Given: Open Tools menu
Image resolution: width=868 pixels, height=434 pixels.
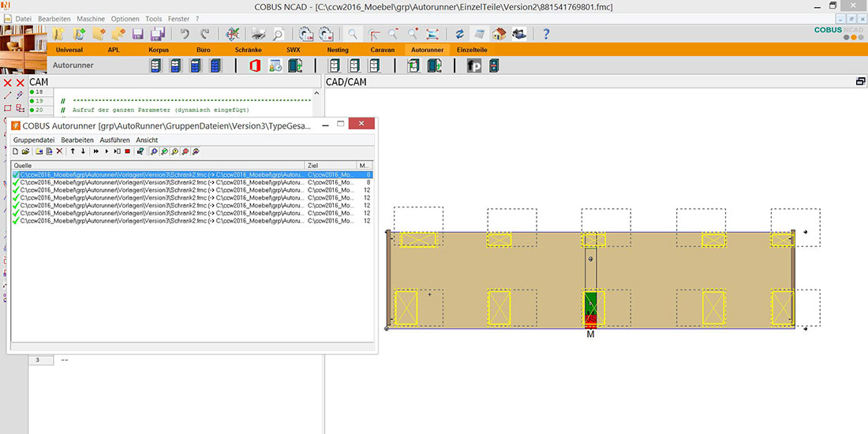Looking at the screenshot, I should (x=154, y=19).
